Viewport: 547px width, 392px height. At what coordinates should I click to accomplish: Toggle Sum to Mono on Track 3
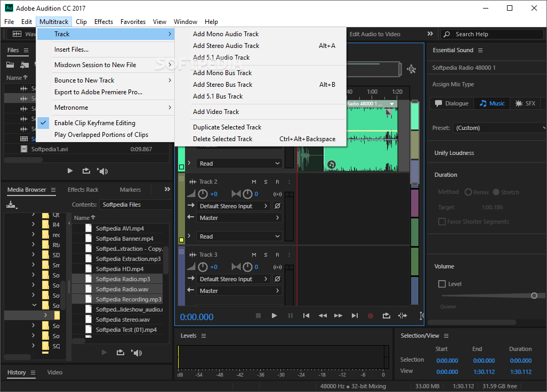[x=278, y=267]
